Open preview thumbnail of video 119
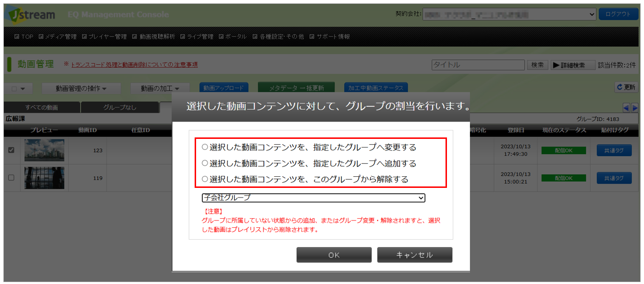 pos(44,178)
